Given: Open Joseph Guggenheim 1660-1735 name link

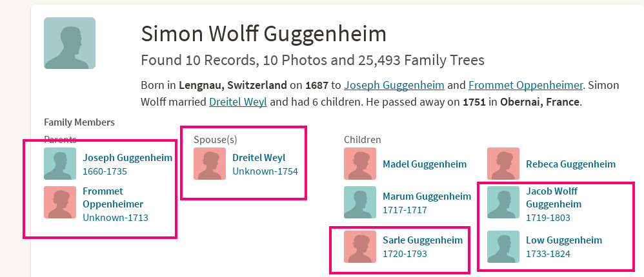Looking at the screenshot, I should [x=127, y=158].
